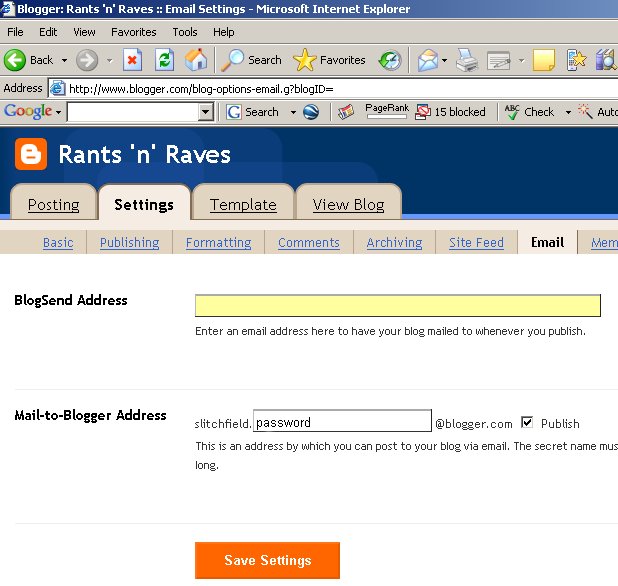Run the ABC spell Check button
618x586 pixels.
coord(529,112)
